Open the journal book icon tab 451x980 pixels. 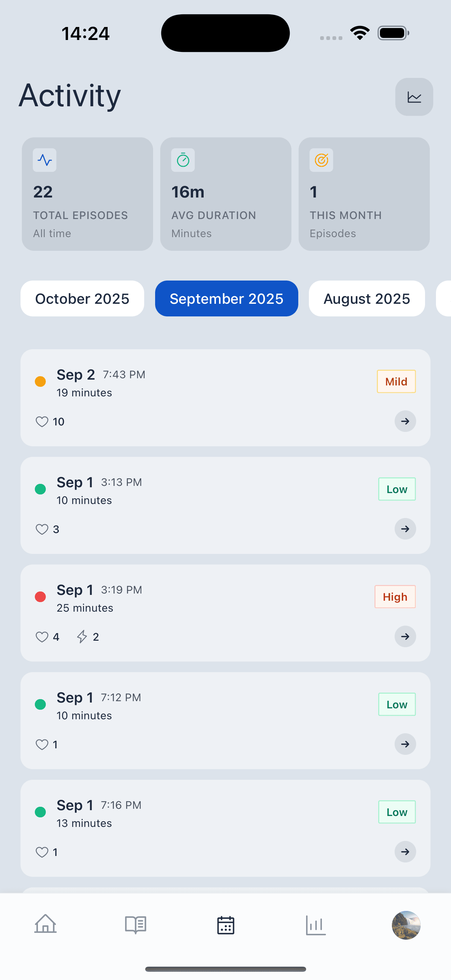(x=136, y=924)
